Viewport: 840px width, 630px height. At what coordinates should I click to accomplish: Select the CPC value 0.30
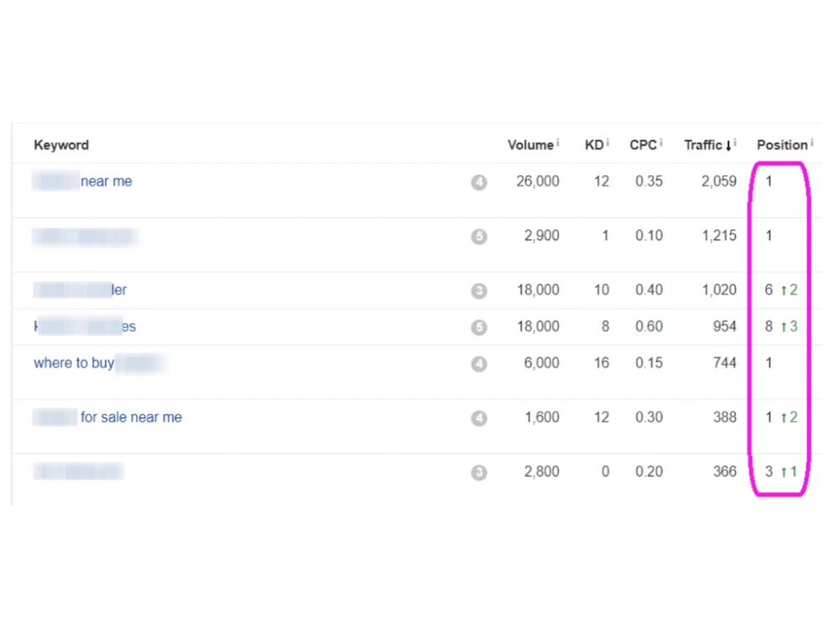(648, 417)
